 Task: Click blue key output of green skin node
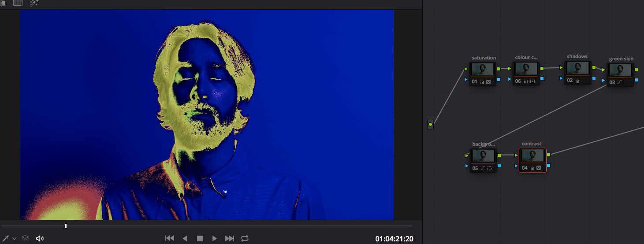[636, 80]
